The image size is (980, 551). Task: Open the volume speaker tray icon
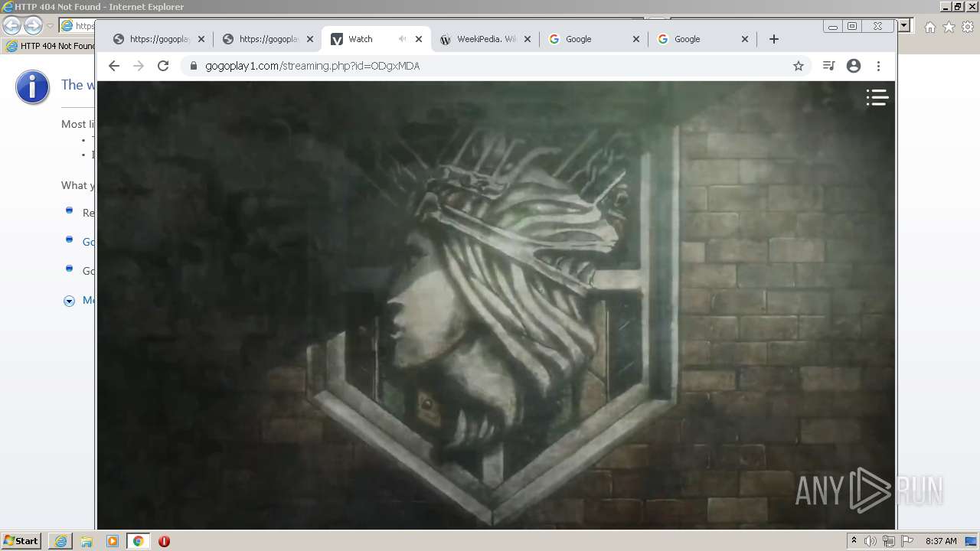(x=871, y=541)
